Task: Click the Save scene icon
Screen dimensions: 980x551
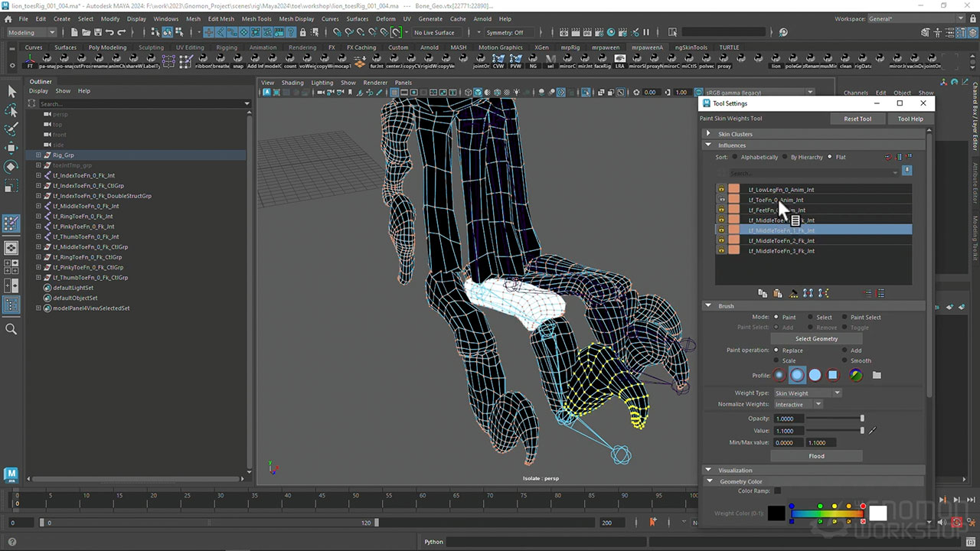Action: point(96,32)
